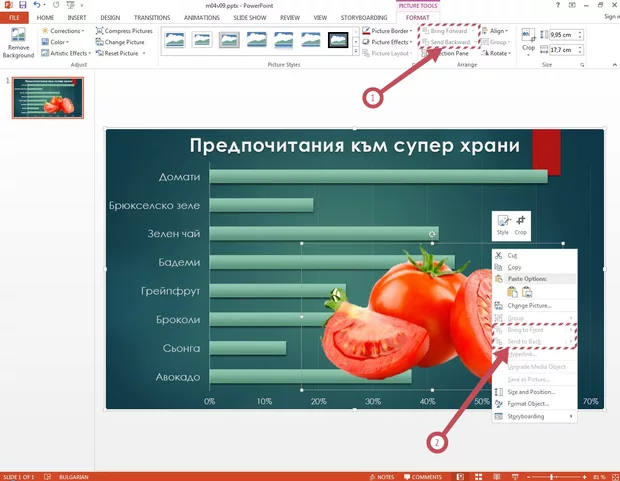Image resolution: width=620 pixels, height=481 pixels.
Task: Click the spell check icon in the status bar
Action: point(47,477)
